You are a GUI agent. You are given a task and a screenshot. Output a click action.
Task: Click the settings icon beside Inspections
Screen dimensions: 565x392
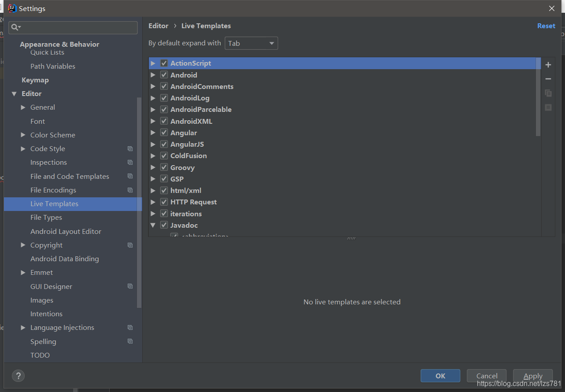click(130, 162)
